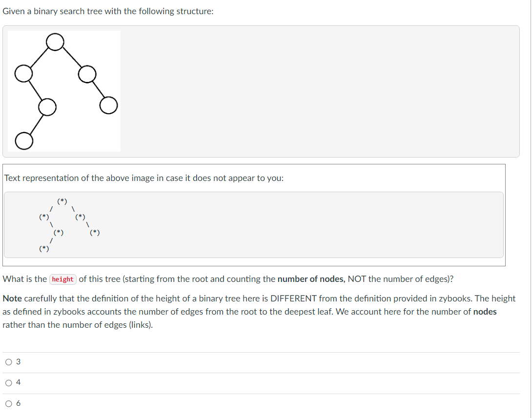Click the lowest (*) node in the text tree
This screenshot has height=418, width=532.
click(44, 248)
